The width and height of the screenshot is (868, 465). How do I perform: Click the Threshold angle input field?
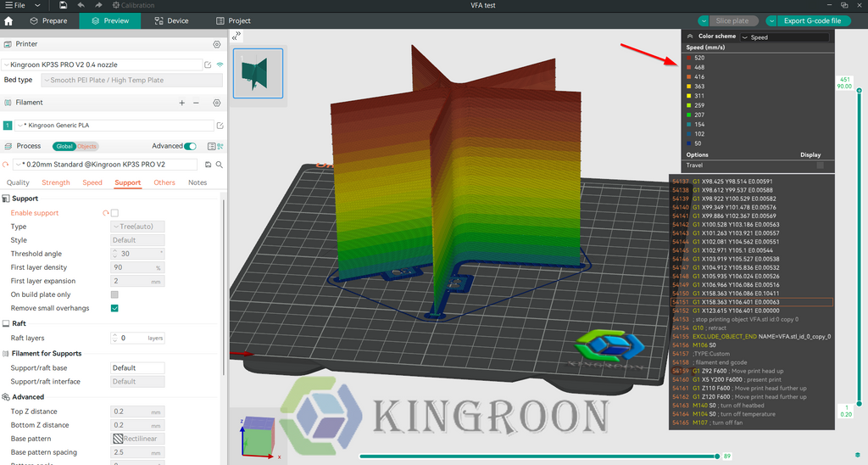[x=137, y=254]
